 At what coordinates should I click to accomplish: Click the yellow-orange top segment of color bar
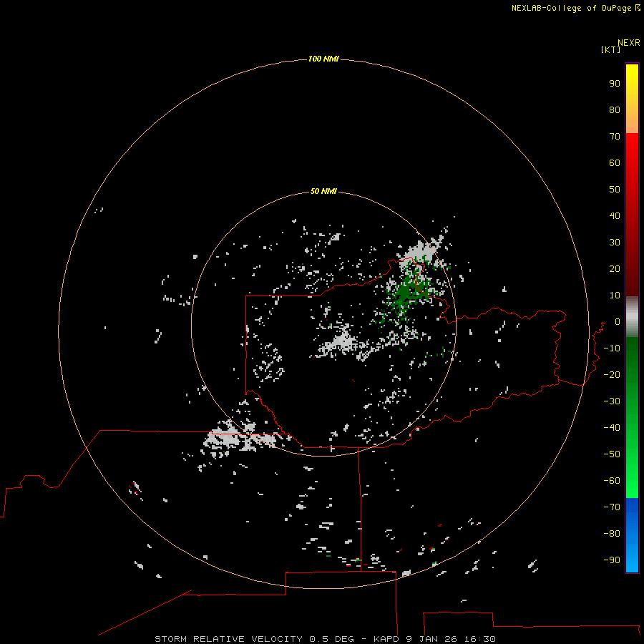pos(632,99)
